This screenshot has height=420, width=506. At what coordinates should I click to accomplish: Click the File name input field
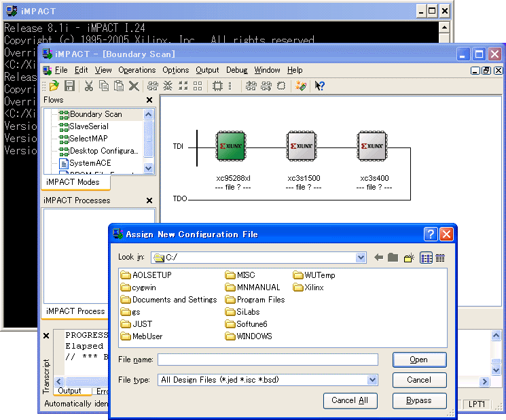268,360
